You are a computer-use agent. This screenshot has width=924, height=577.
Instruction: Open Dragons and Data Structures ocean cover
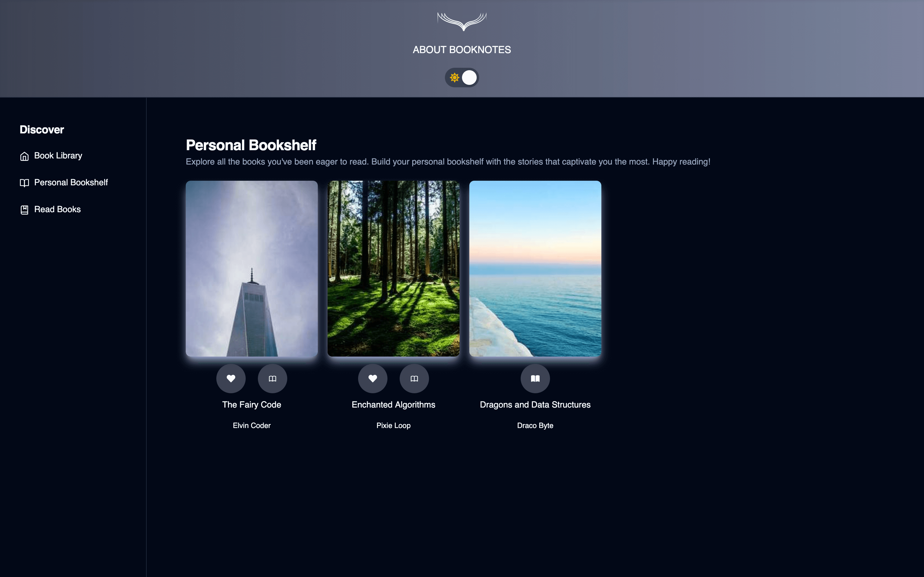pyautogui.click(x=535, y=268)
